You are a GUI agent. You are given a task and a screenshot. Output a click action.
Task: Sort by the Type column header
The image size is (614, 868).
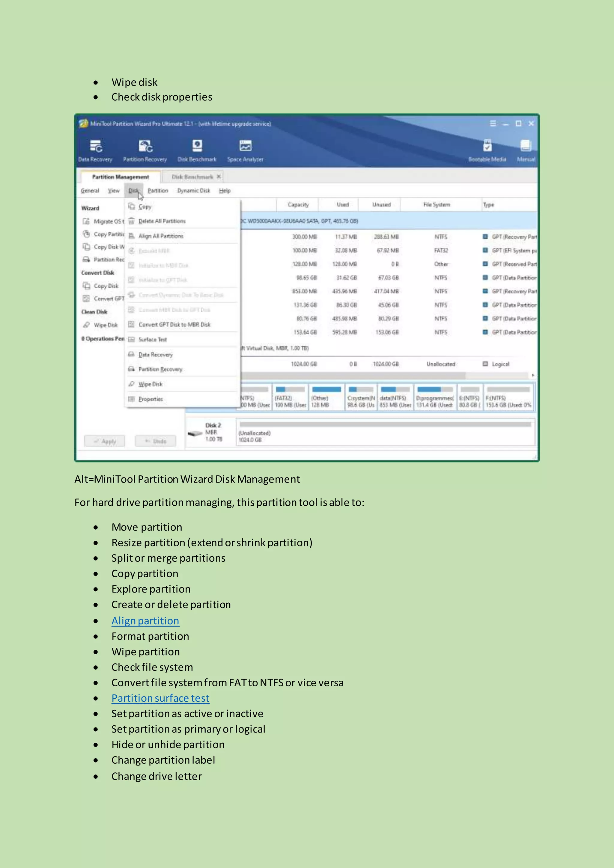(x=509, y=204)
